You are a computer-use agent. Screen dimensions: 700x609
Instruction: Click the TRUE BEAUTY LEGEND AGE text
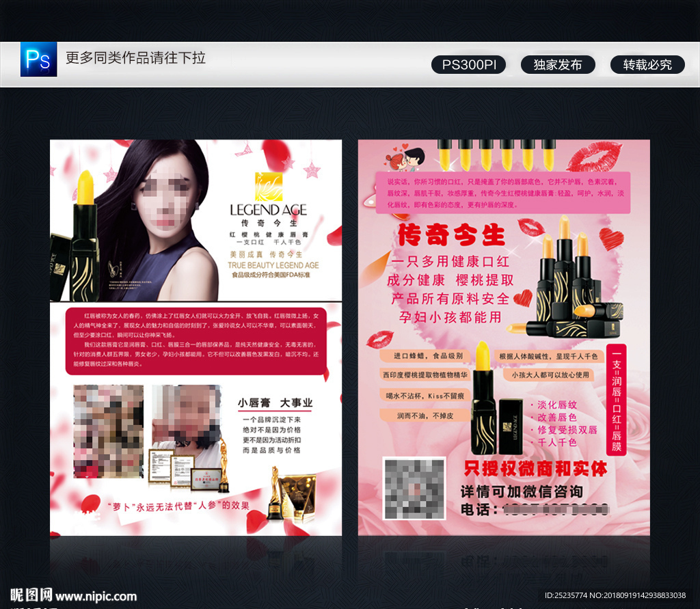pyautogui.click(x=273, y=265)
